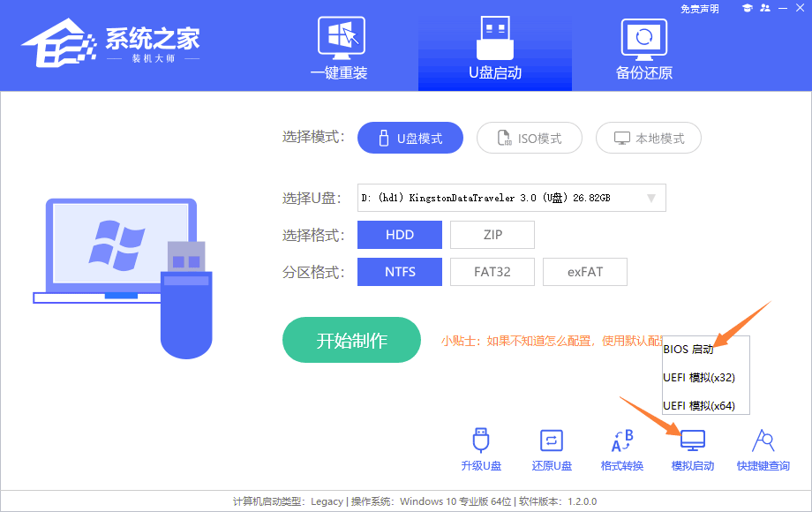Image resolution: width=812 pixels, height=512 pixels.
Task: Click the Restore U-disk (还原U盘) icon
Action: click(552, 441)
